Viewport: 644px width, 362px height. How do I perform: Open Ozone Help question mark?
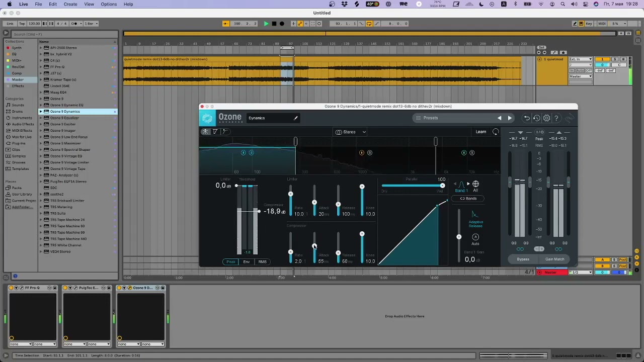[556, 118]
